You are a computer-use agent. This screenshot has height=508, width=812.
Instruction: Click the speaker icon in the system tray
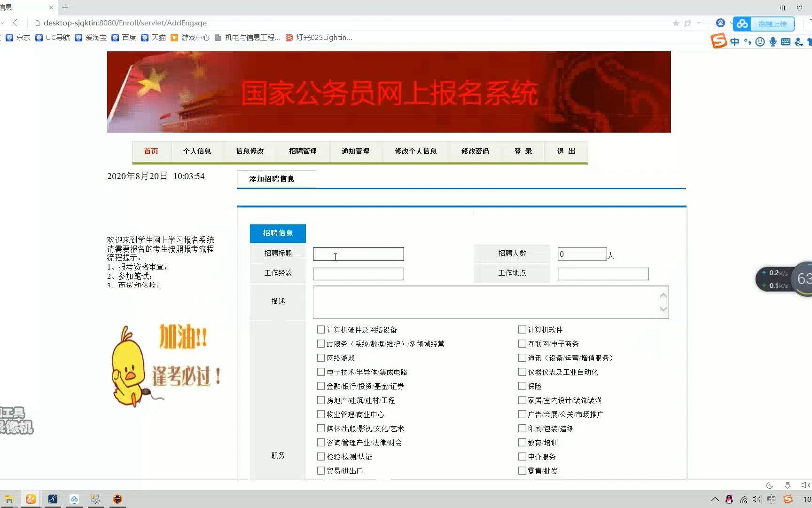[x=757, y=499]
